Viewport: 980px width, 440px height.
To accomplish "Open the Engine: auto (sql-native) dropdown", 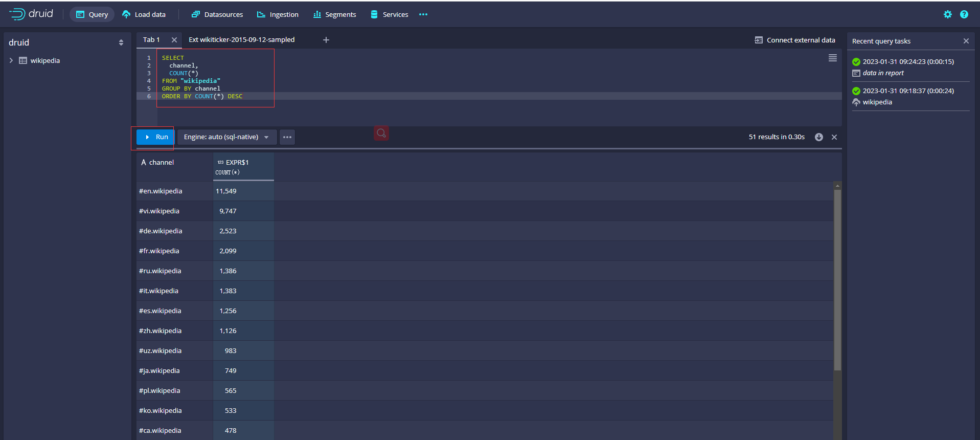I will pos(227,137).
